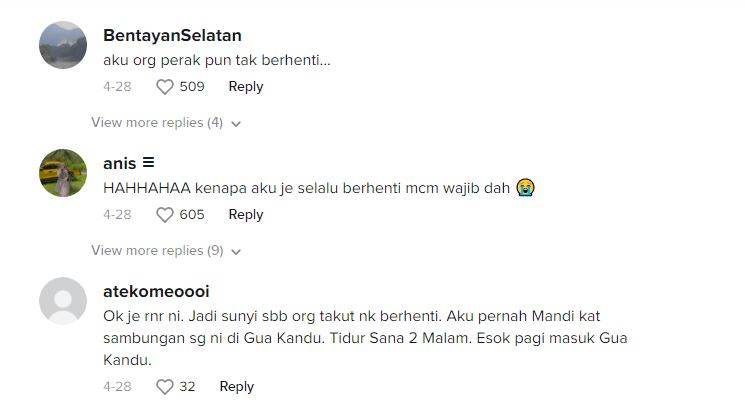745x416 pixels.
Task: Click the 605 likes count
Action: click(x=192, y=215)
